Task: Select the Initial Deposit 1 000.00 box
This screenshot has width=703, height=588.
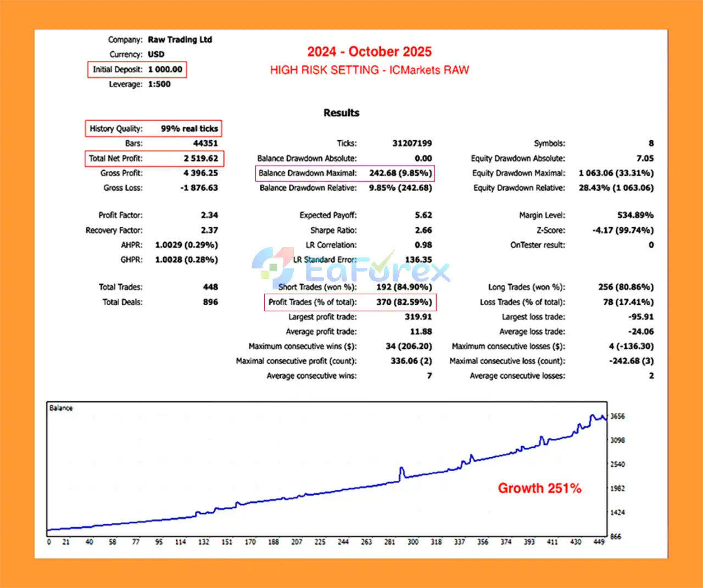Action: pos(137,70)
